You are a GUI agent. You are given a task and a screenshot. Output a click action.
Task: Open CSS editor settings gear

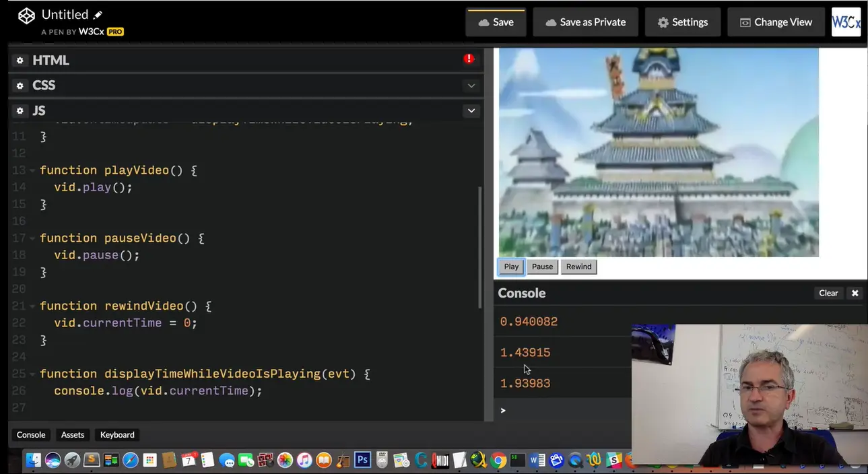[20, 86]
